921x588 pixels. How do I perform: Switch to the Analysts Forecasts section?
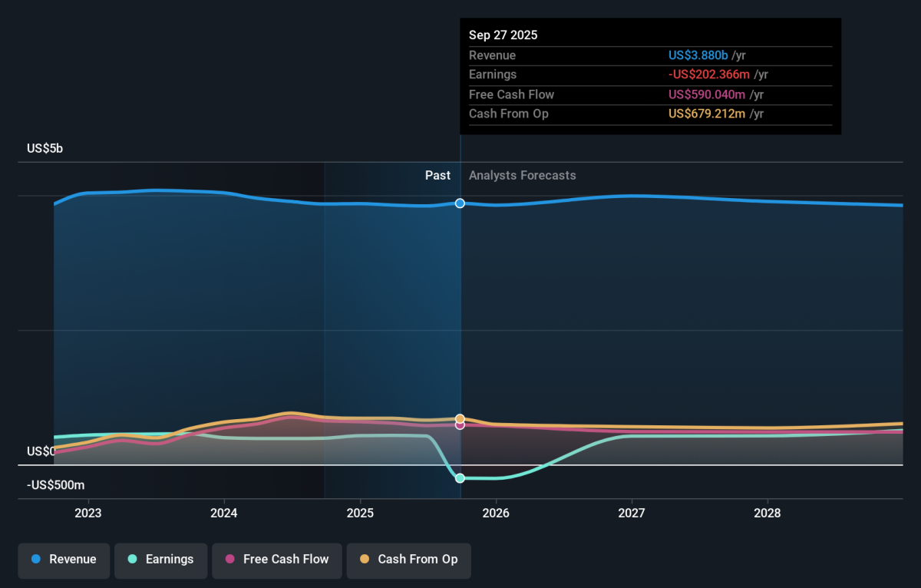pyautogui.click(x=522, y=175)
